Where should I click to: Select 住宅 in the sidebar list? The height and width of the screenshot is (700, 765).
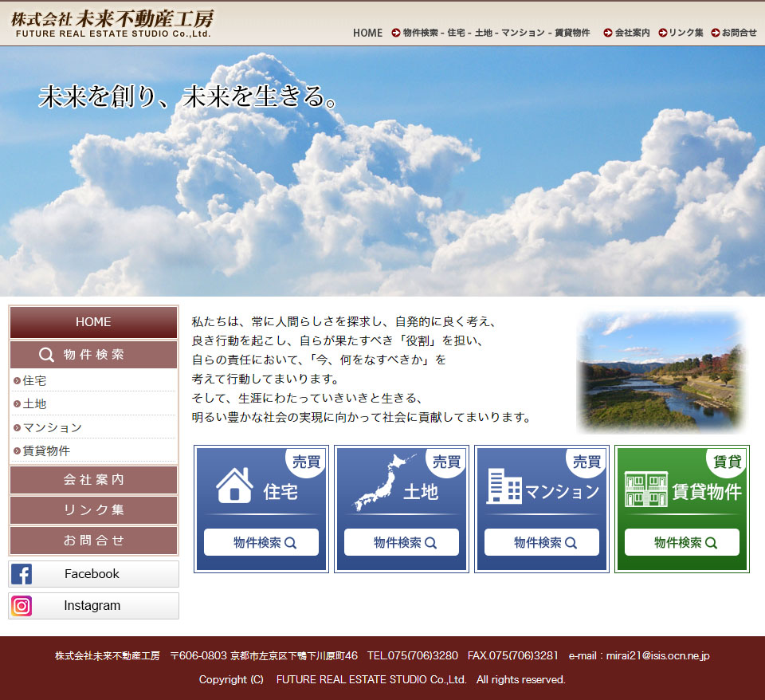35,381
